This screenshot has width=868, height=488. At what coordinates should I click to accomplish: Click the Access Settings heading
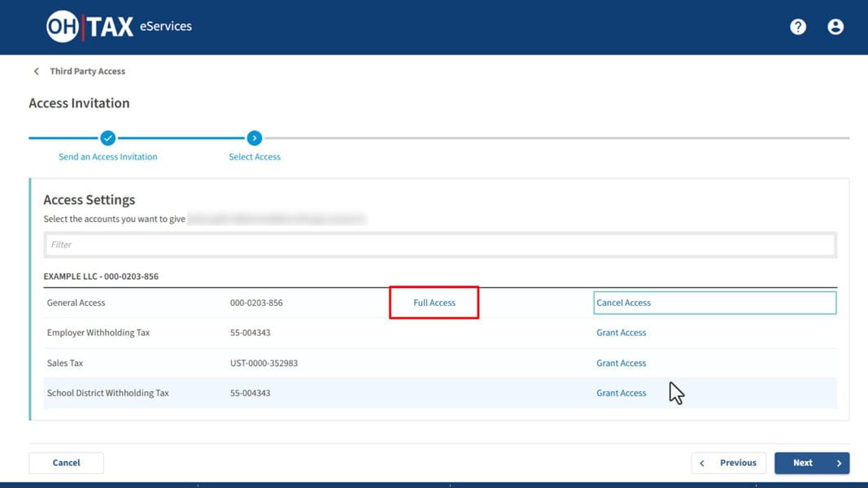coord(89,200)
